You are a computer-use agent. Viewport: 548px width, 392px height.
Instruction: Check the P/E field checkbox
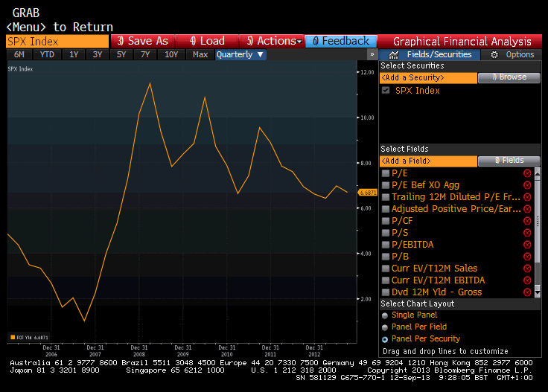click(386, 173)
